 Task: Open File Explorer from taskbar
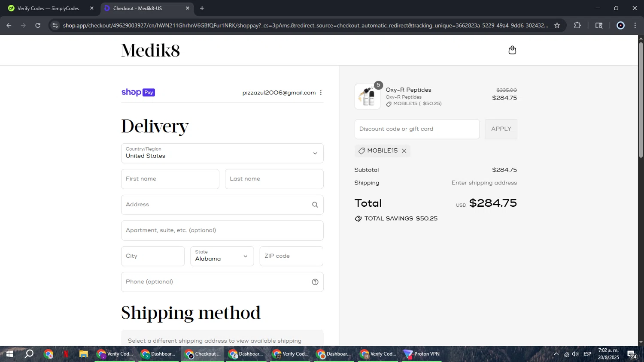[83, 354]
